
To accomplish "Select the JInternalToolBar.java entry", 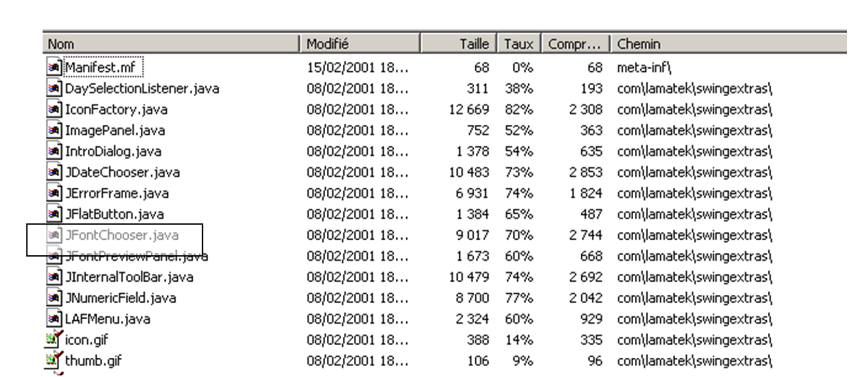I will point(129,277).
